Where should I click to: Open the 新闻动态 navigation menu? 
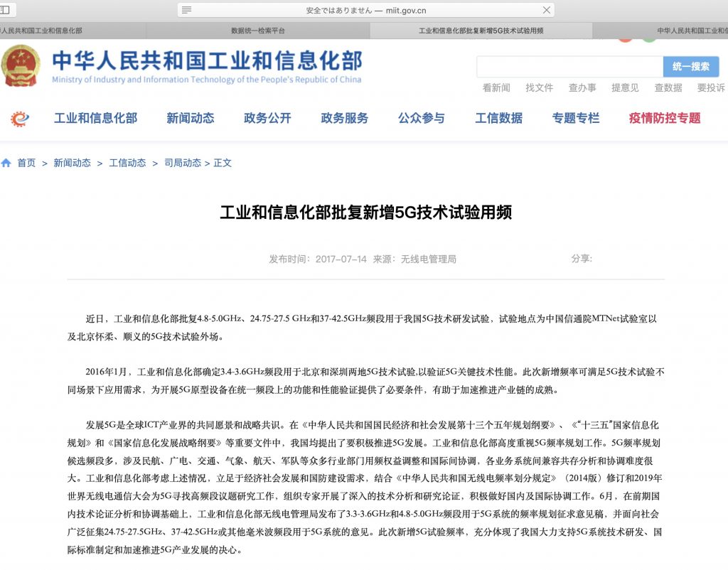coord(191,119)
